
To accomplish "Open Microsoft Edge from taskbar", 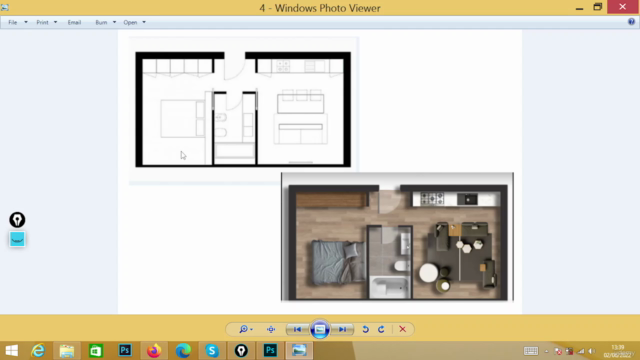I will click(x=183, y=351).
